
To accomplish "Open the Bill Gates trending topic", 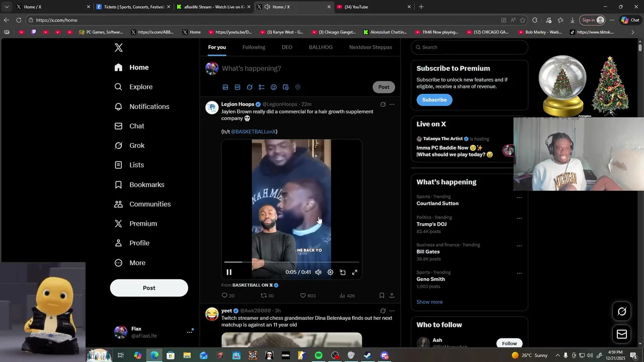I will (x=428, y=252).
